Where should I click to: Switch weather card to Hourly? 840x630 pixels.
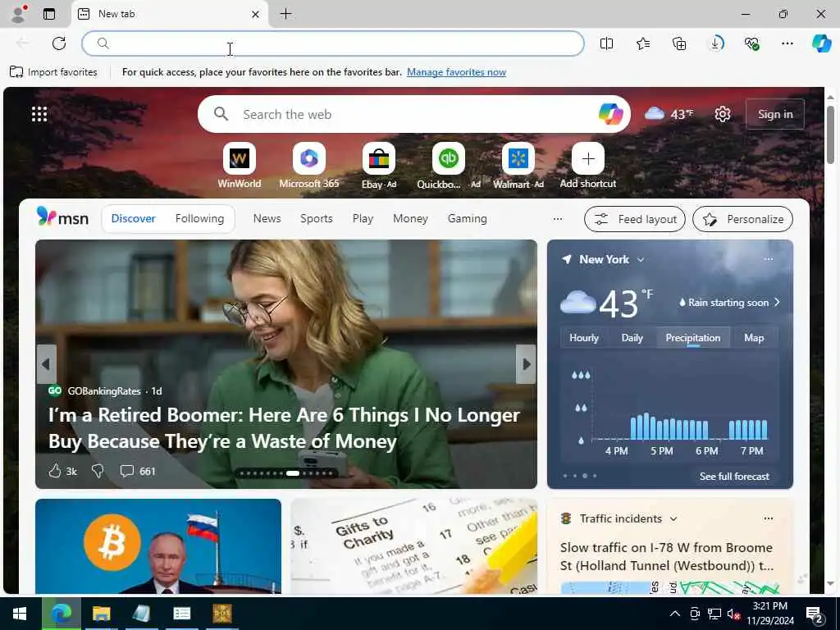click(x=583, y=338)
